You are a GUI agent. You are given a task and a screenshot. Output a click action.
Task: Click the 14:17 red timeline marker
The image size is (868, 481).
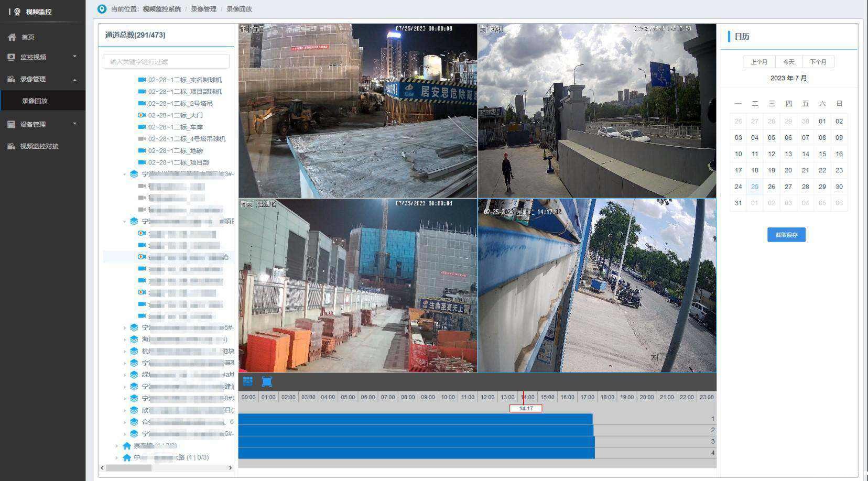click(x=525, y=408)
